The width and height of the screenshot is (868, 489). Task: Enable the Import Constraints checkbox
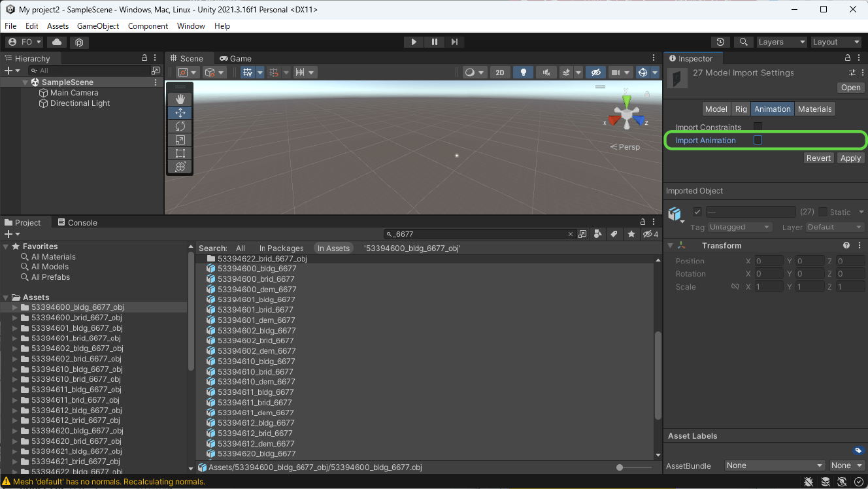758,126
